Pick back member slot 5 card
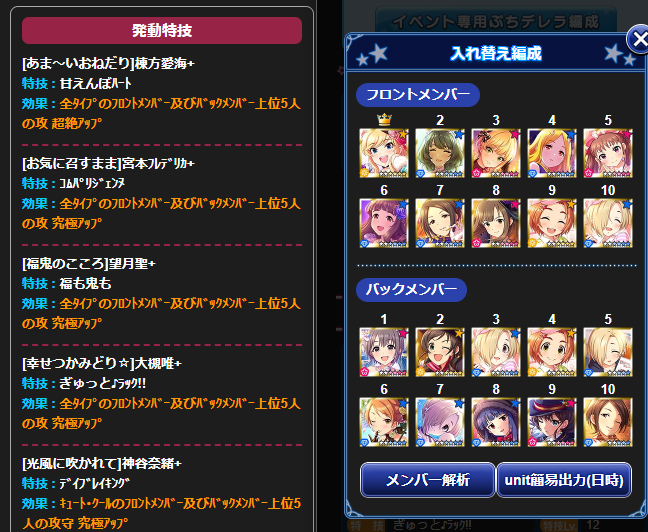This screenshot has width=648, height=532. pos(608,352)
